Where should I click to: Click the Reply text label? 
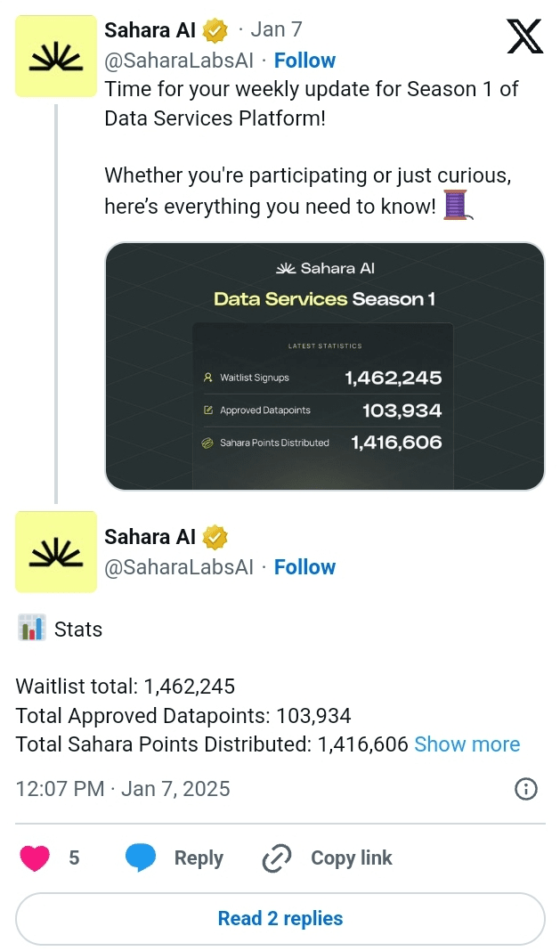pos(199,858)
